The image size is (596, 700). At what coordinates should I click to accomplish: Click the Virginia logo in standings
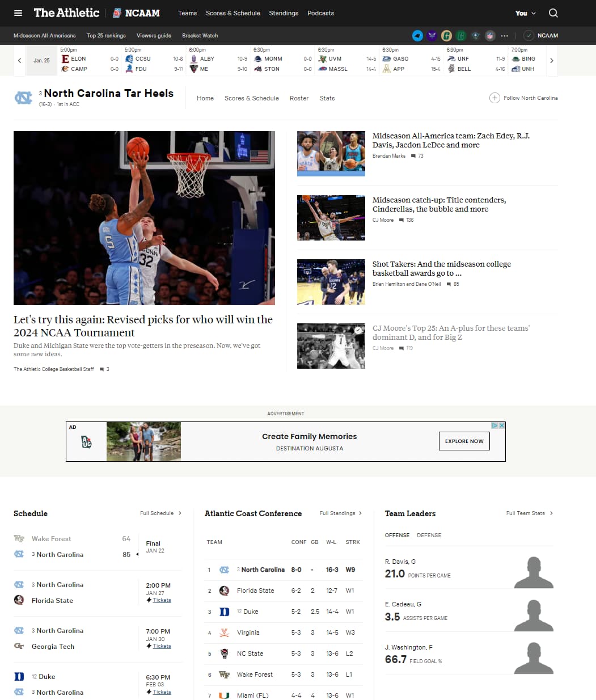225,632
